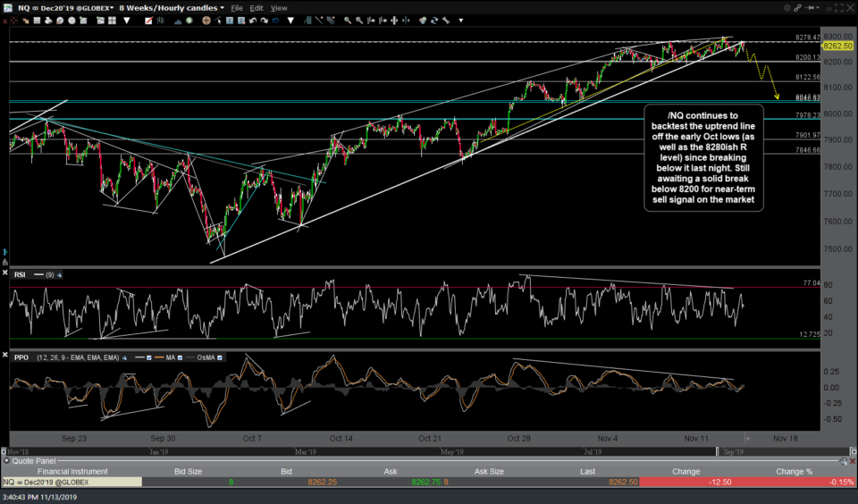
Task: Click the timeline range slider handle near Sep'19
Action: (718, 451)
